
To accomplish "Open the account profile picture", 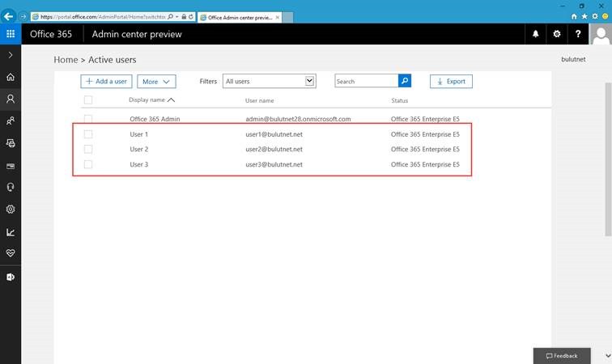I will [x=601, y=34].
